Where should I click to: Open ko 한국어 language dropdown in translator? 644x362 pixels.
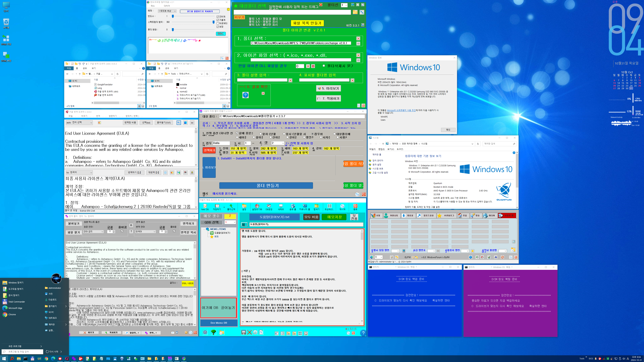pyautogui.click(x=79, y=172)
